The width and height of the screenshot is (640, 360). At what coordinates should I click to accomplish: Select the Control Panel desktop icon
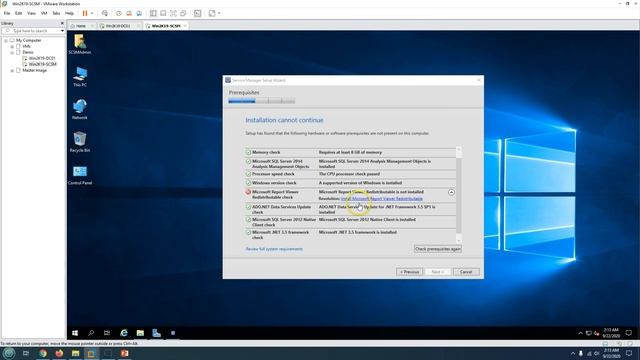click(x=80, y=175)
